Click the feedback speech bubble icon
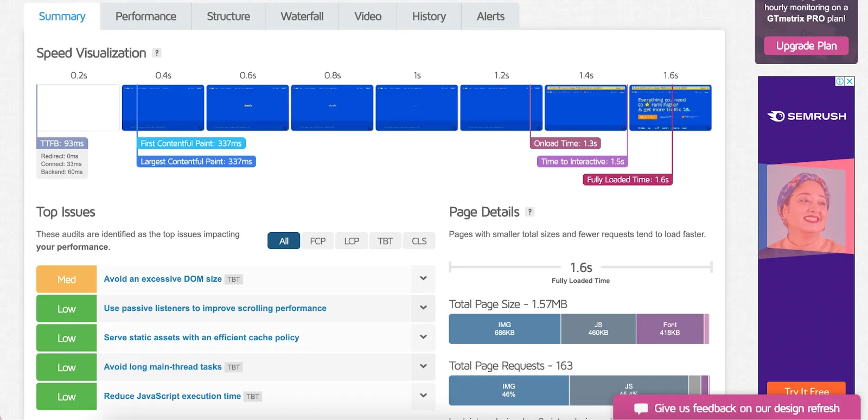The height and width of the screenshot is (420, 868). 641,409
